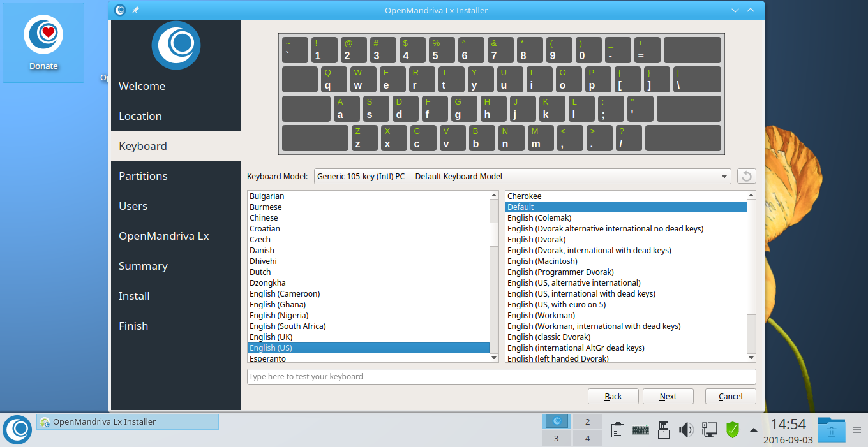Toggle the pin icon in the installer title bar
This screenshot has height=447, width=868.
pyautogui.click(x=135, y=10)
